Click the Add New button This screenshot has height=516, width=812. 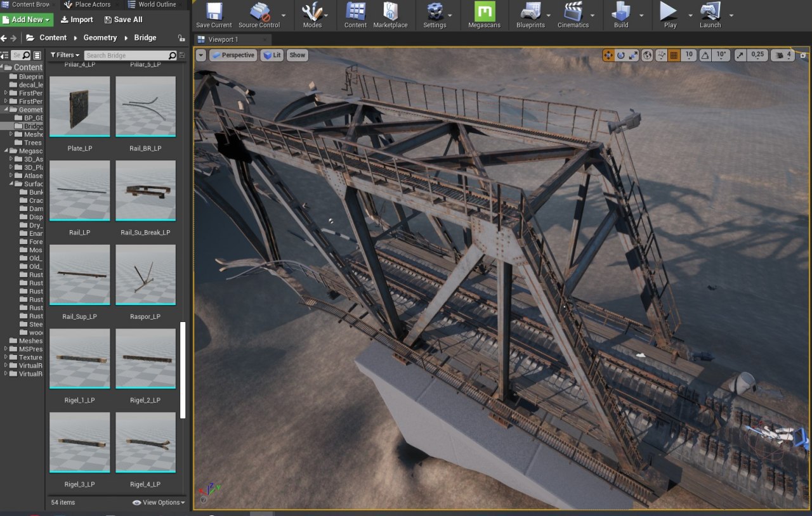27,20
